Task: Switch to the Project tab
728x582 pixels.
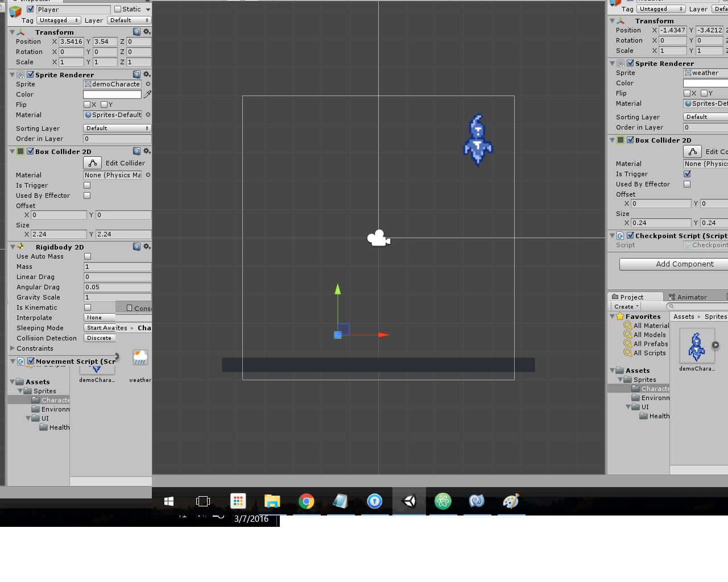Action: (631, 297)
